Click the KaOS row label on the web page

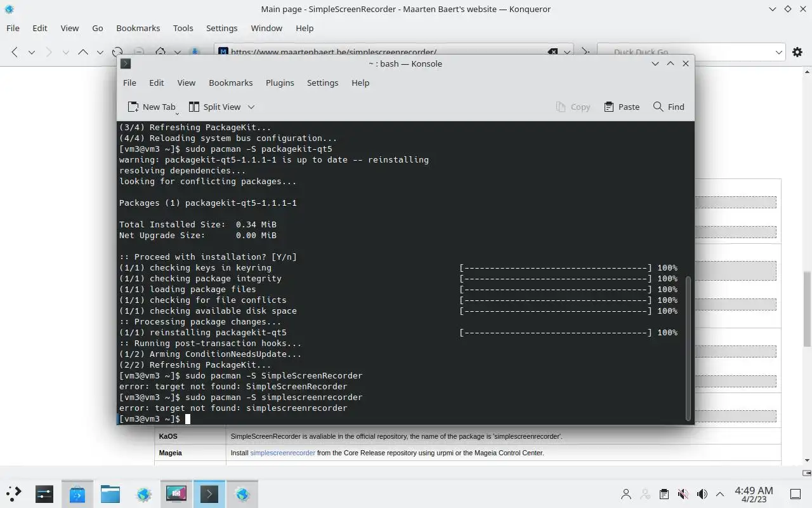(168, 436)
